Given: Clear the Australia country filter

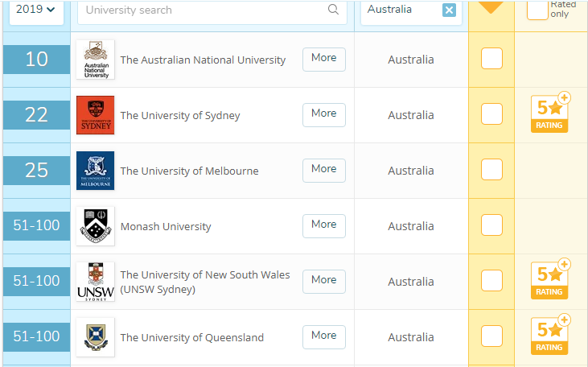Looking at the screenshot, I should coord(449,10).
